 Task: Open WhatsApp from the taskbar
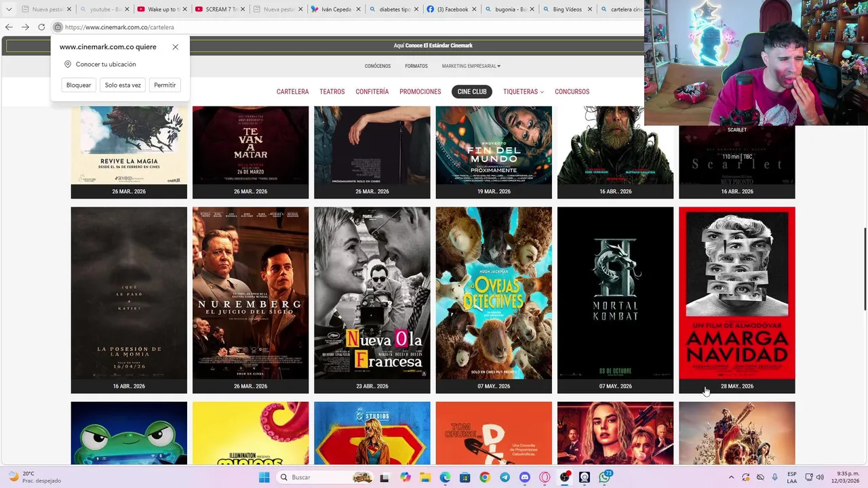pyautogui.click(x=605, y=477)
